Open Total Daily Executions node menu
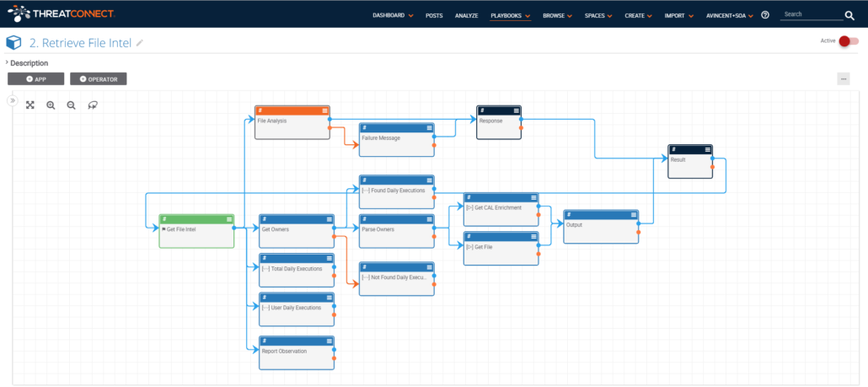The height and width of the screenshot is (387, 868). point(330,258)
